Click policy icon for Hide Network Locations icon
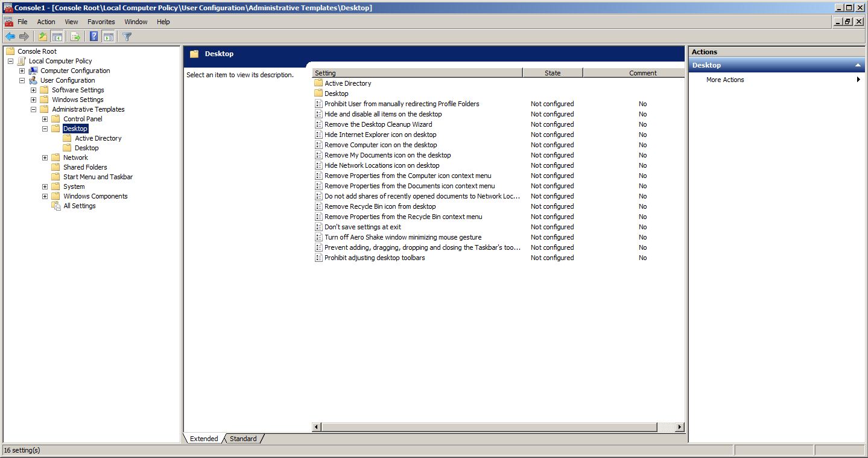Image resolution: width=868 pixels, height=458 pixels. coord(319,165)
